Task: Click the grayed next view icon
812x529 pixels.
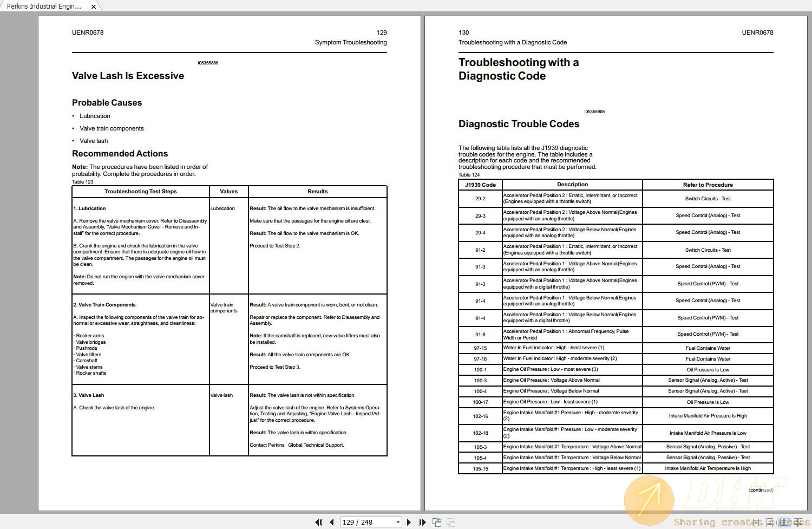Action: tap(450, 522)
